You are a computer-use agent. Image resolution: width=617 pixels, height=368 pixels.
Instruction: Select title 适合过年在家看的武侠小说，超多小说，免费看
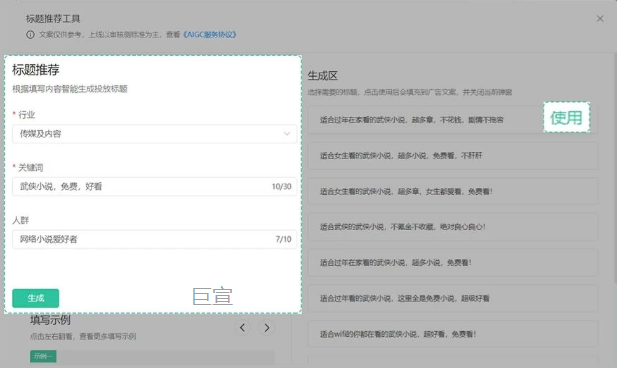click(453, 263)
